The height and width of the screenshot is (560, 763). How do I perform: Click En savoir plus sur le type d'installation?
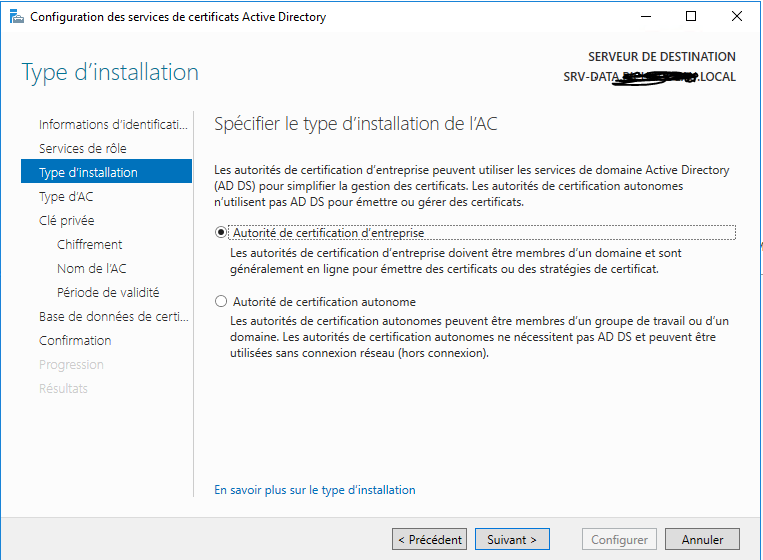pyautogui.click(x=315, y=490)
